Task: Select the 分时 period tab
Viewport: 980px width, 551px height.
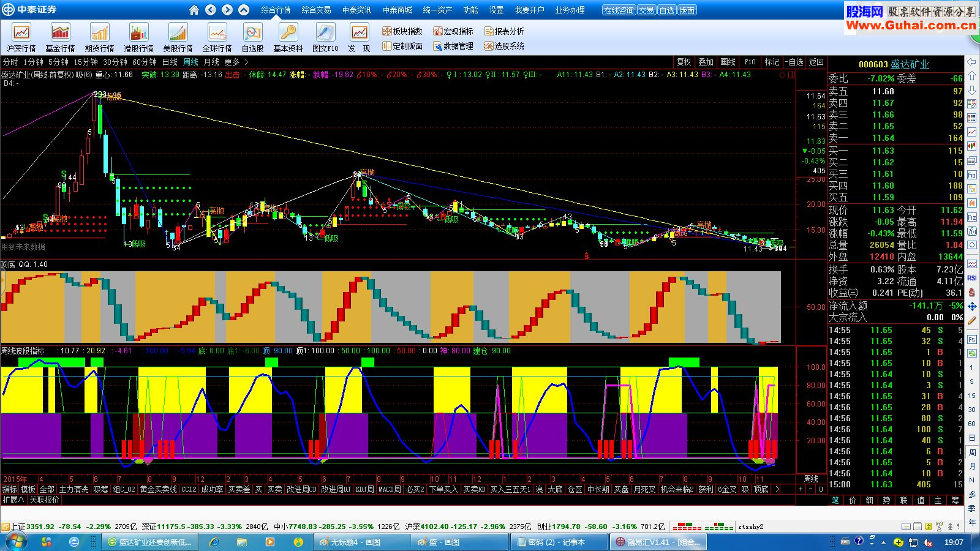Action: (10, 62)
